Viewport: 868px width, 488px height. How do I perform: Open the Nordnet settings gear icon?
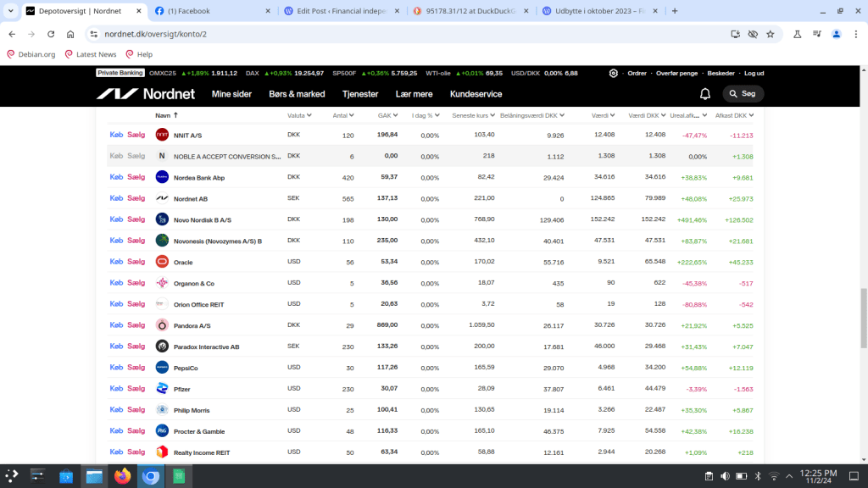(x=614, y=73)
